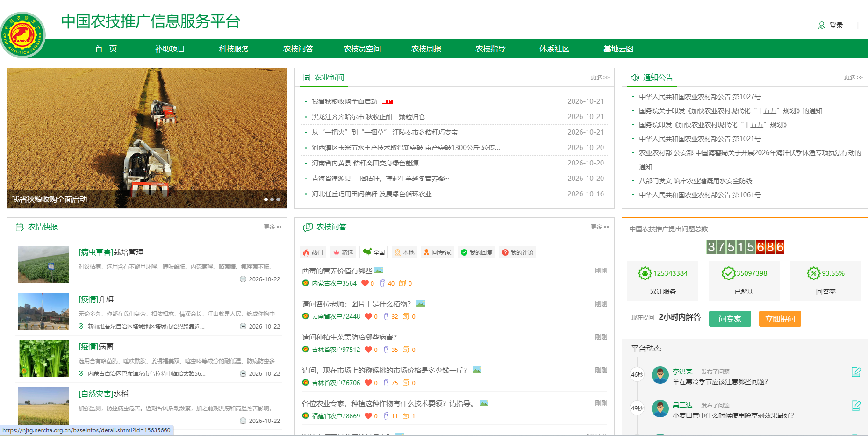The height and width of the screenshot is (436, 868).
Task: Open the harvest banner image
Action: [147, 138]
